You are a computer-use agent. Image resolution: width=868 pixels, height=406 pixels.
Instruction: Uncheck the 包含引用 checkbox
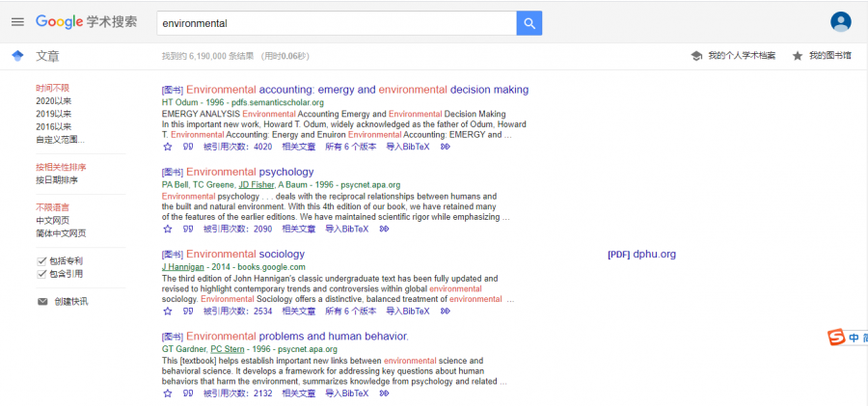(41, 274)
